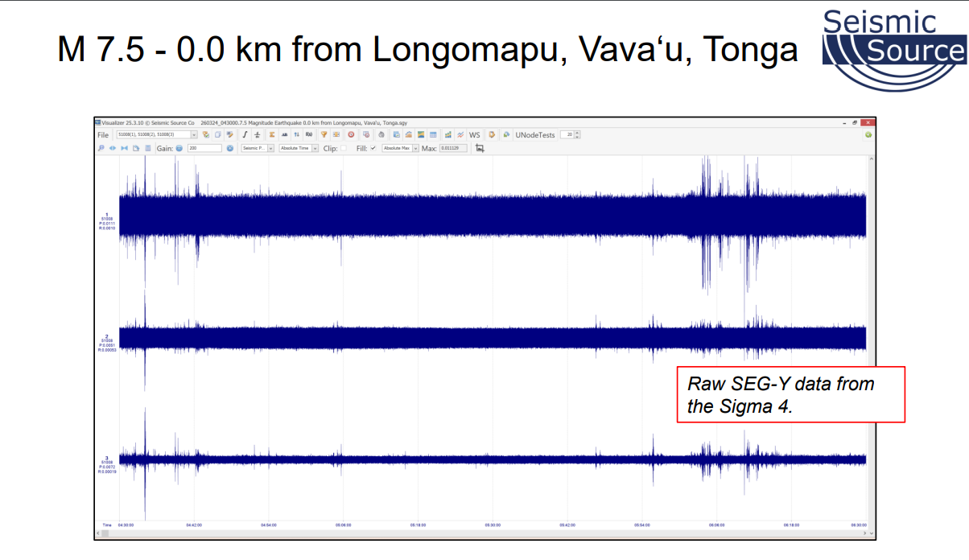The image size is (969, 560).
Task: Click the blue cascading windows icon
Action: point(397,134)
